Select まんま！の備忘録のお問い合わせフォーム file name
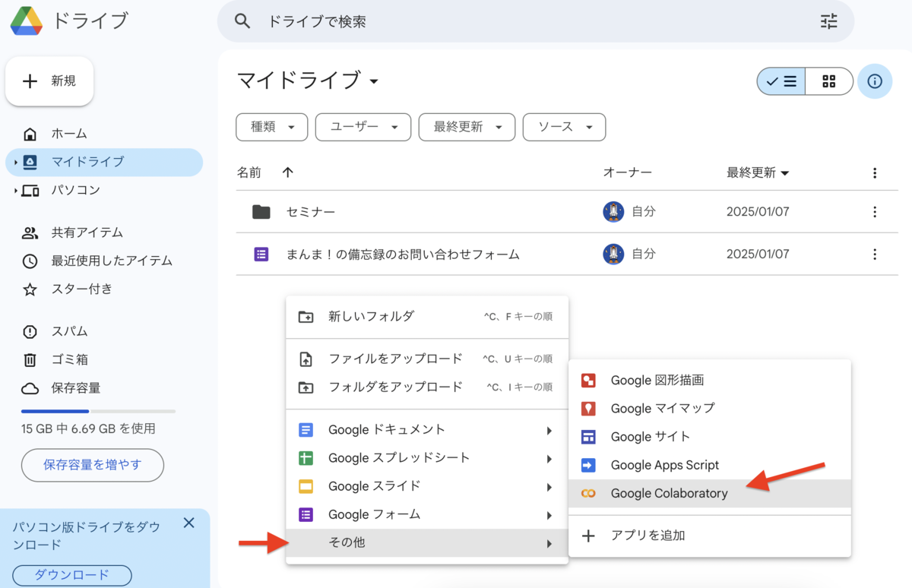This screenshot has height=588, width=912. pos(403,254)
